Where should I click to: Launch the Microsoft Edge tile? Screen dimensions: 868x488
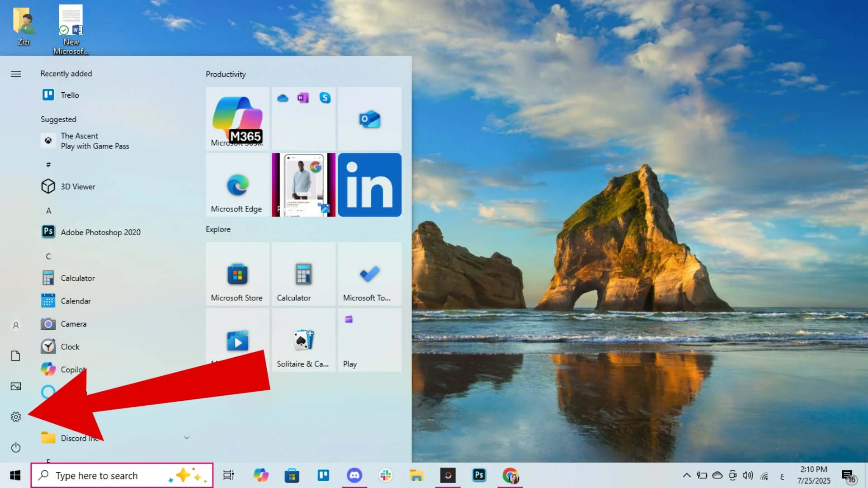237,185
